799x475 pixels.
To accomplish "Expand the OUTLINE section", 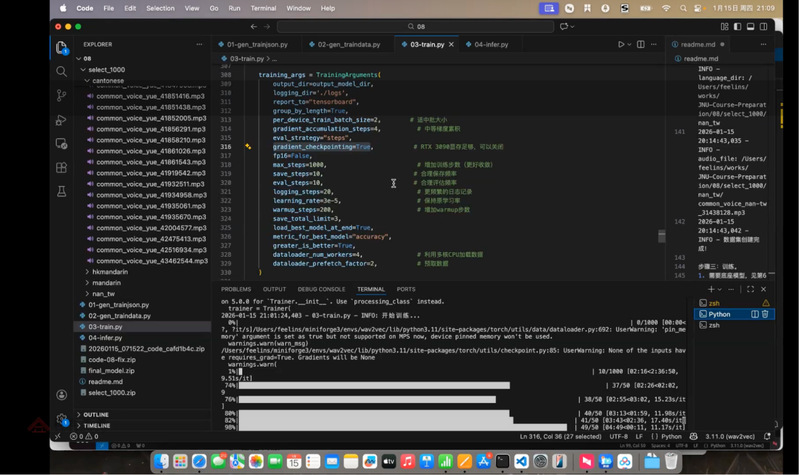I will click(x=96, y=414).
